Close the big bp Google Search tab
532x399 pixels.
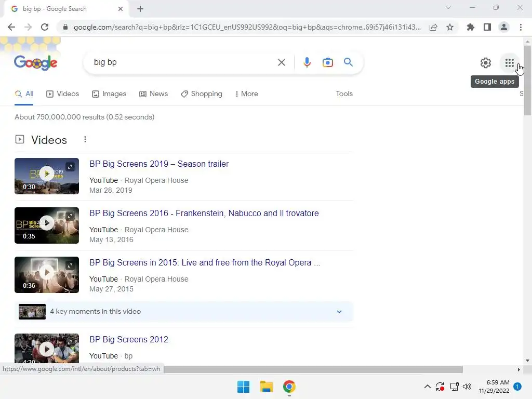coord(121,9)
